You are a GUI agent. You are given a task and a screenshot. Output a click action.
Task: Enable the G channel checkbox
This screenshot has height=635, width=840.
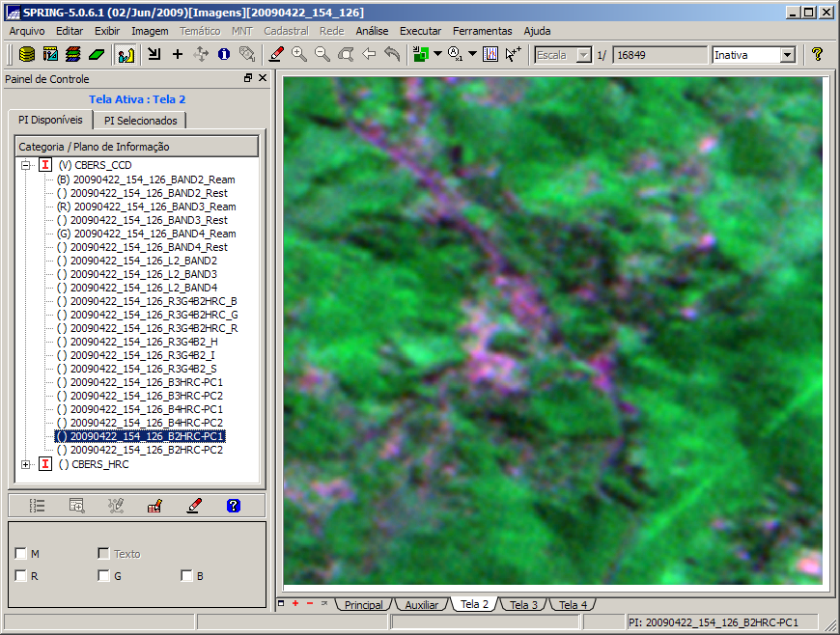(x=103, y=576)
